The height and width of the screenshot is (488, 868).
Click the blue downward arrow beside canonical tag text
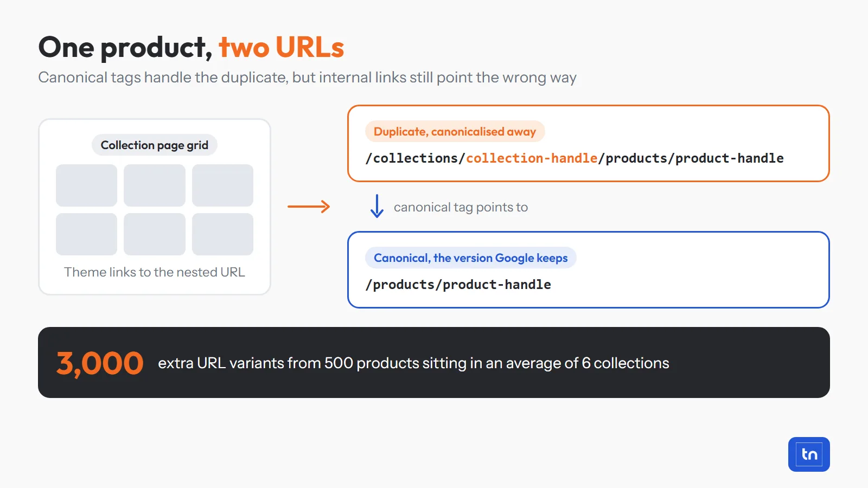[376, 207]
